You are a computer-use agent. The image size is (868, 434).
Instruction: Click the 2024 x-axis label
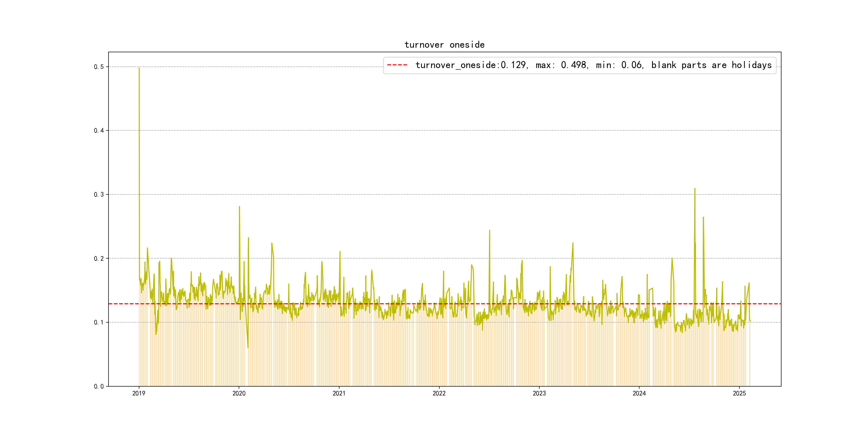click(639, 393)
